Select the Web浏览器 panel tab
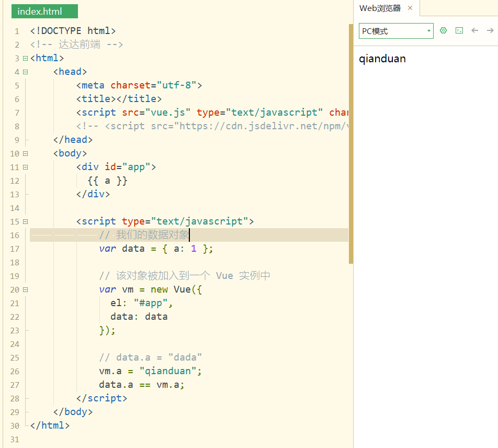Image resolution: width=498 pixels, height=448 pixels. point(380,8)
